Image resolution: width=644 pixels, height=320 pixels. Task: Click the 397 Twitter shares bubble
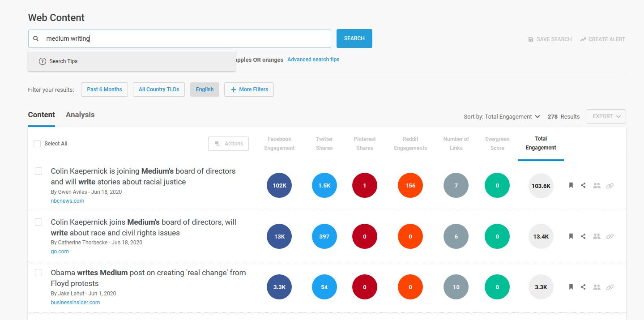point(324,236)
